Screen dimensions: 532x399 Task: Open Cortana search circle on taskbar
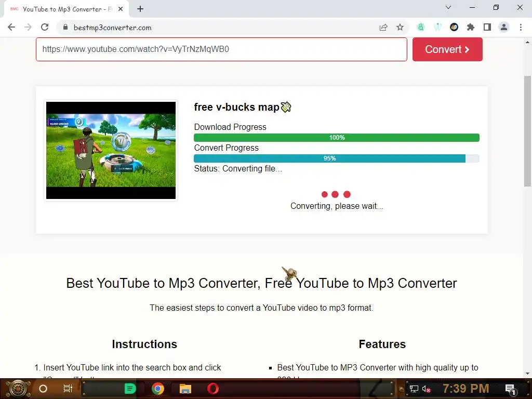coord(43,389)
